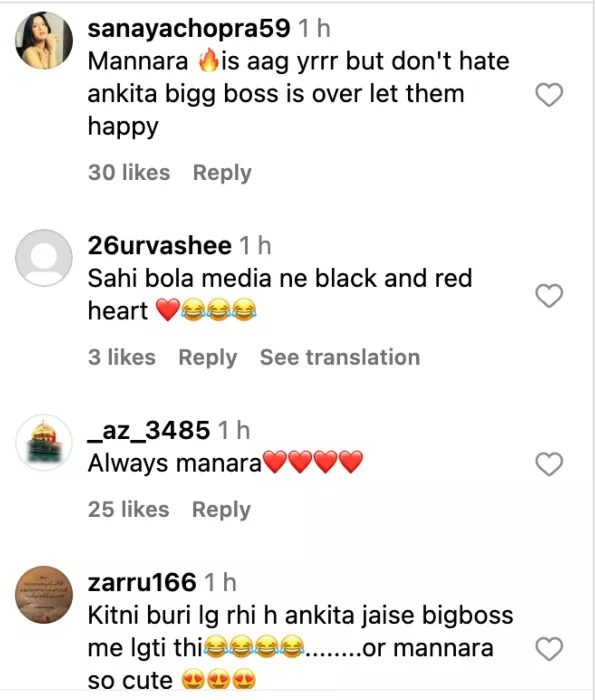Open username _az_3485
Viewport: 596px width, 700px height.
(149, 430)
